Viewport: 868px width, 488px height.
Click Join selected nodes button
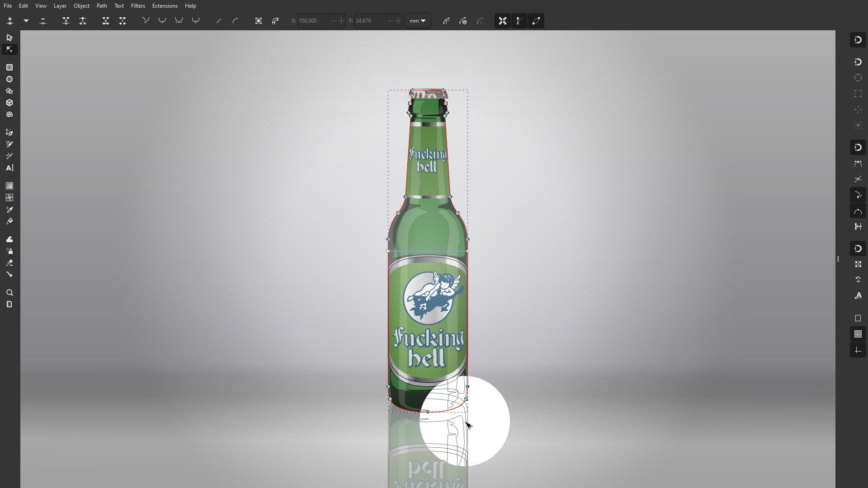coord(66,21)
